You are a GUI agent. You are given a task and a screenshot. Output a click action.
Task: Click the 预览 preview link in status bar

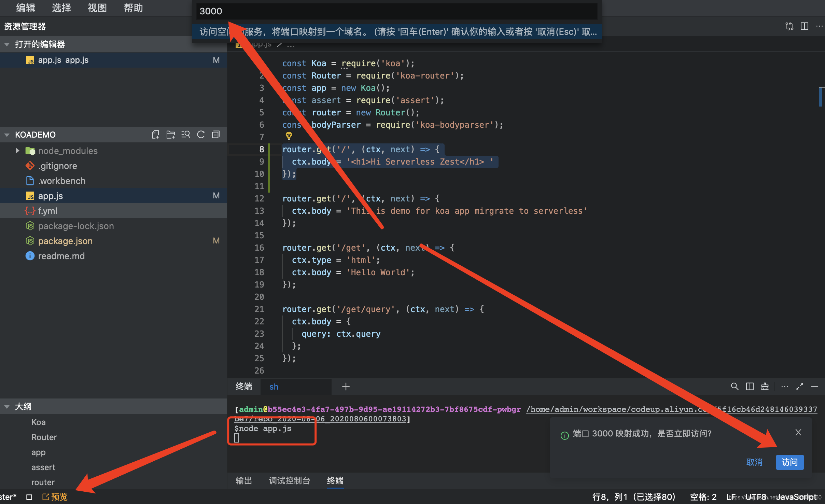[x=55, y=497]
